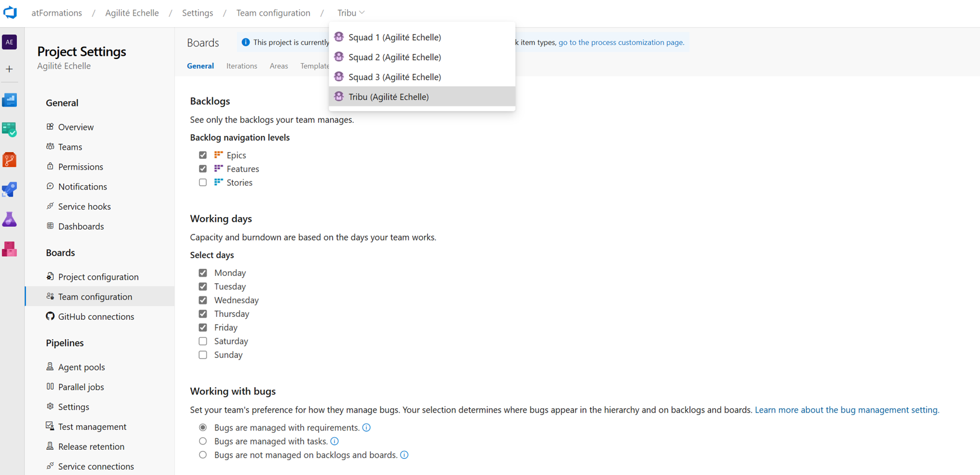Image resolution: width=980 pixels, height=475 pixels.
Task: Toggle Wednesday working day checkbox
Action: (x=203, y=300)
